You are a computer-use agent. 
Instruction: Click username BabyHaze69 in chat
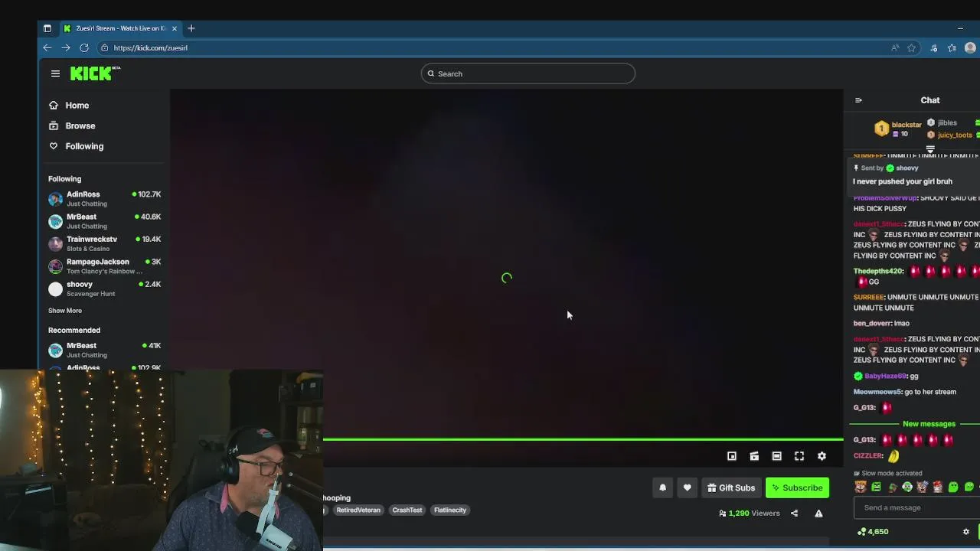click(885, 376)
